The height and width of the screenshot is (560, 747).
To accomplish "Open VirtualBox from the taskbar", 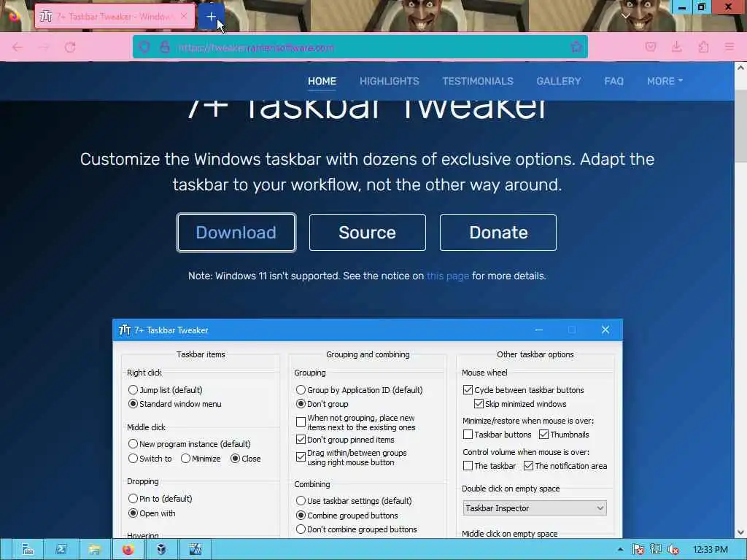I will click(161, 550).
